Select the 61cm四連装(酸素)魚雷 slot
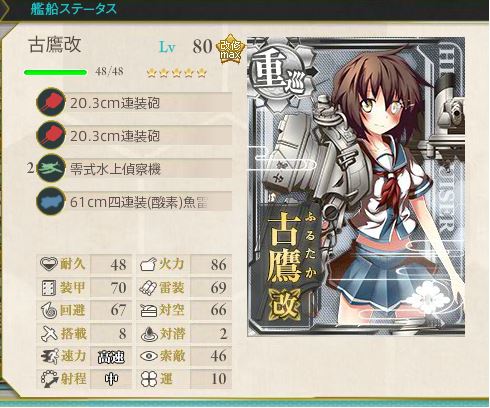490x408 pixels. 134,202
